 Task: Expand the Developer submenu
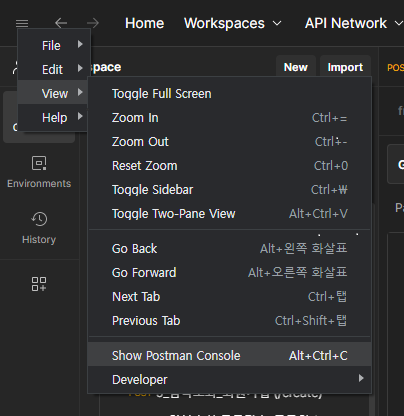[x=229, y=379]
